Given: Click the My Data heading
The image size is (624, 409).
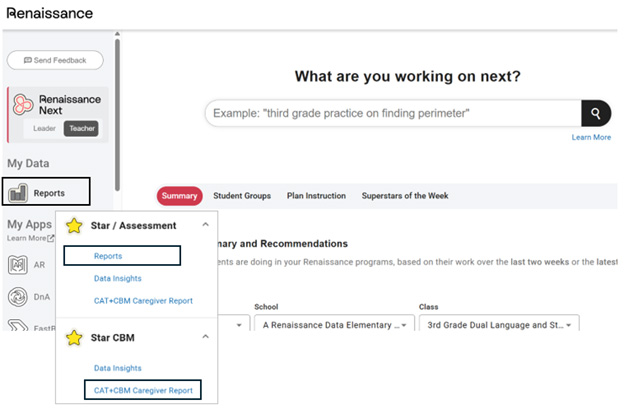Looking at the screenshot, I should tap(28, 164).
